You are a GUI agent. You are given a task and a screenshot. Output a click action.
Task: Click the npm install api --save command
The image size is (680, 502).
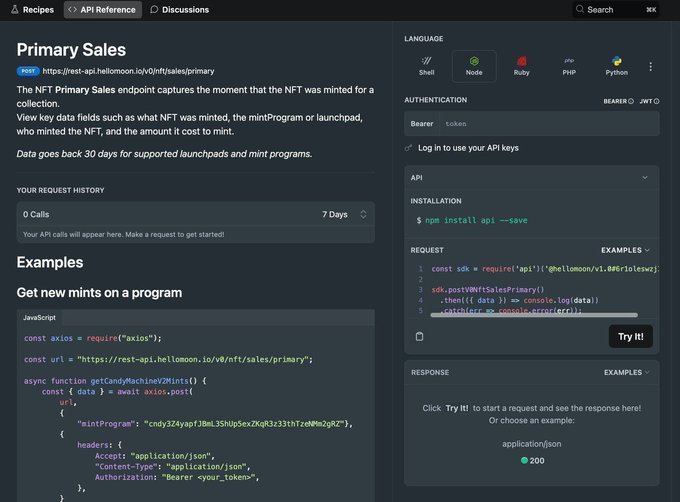pos(476,220)
